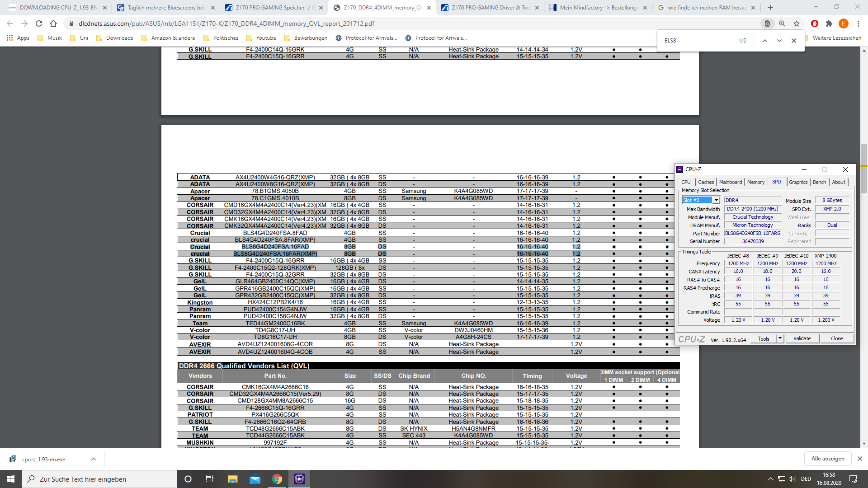Screen dimensions: 868x488
Task: Go to the previous find result
Action: (x=765, y=41)
